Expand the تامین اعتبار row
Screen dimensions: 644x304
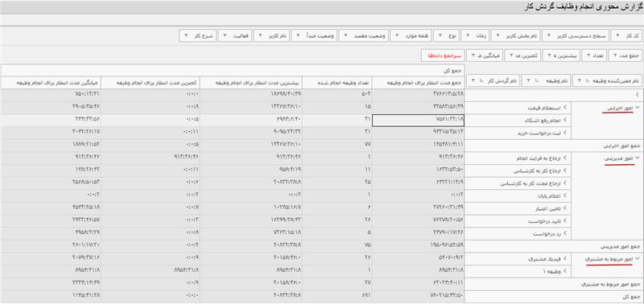point(565,208)
